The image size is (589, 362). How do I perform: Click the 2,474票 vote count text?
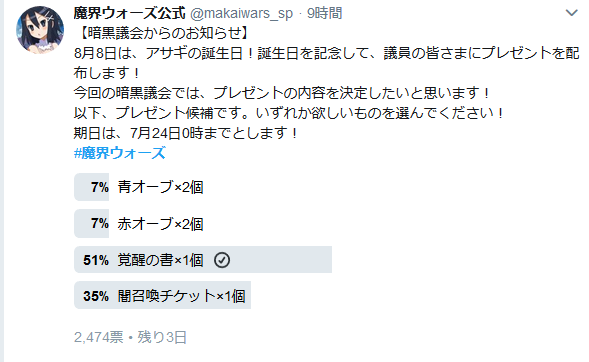pos(98,337)
